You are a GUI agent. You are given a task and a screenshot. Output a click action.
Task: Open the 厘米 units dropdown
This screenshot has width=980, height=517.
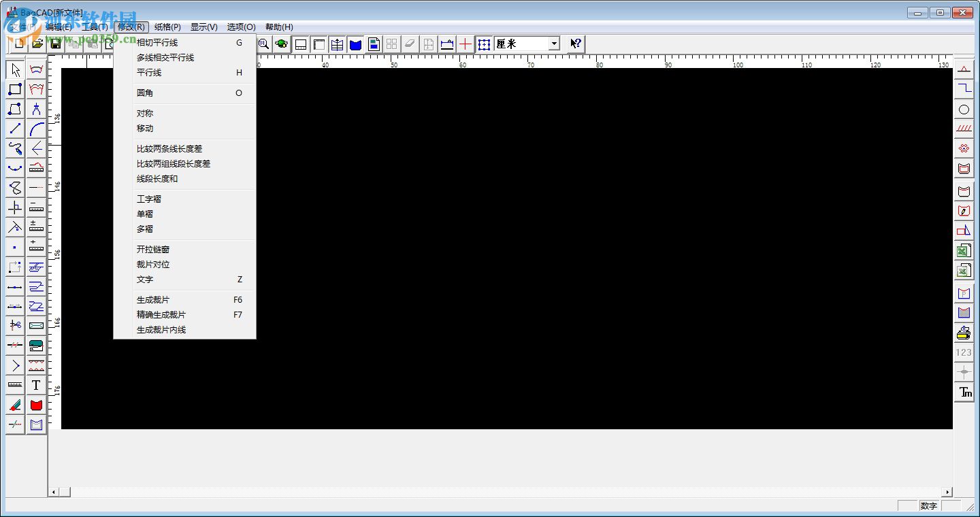554,44
